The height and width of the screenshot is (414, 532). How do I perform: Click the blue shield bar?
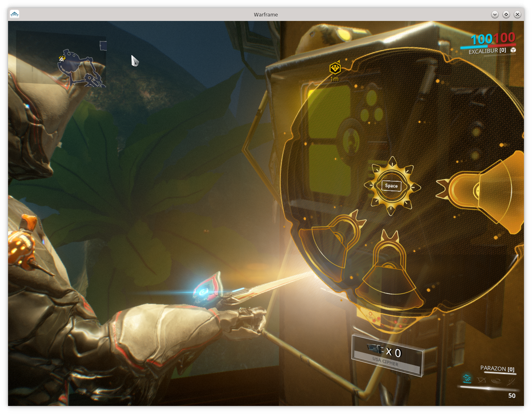click(474, 47)
